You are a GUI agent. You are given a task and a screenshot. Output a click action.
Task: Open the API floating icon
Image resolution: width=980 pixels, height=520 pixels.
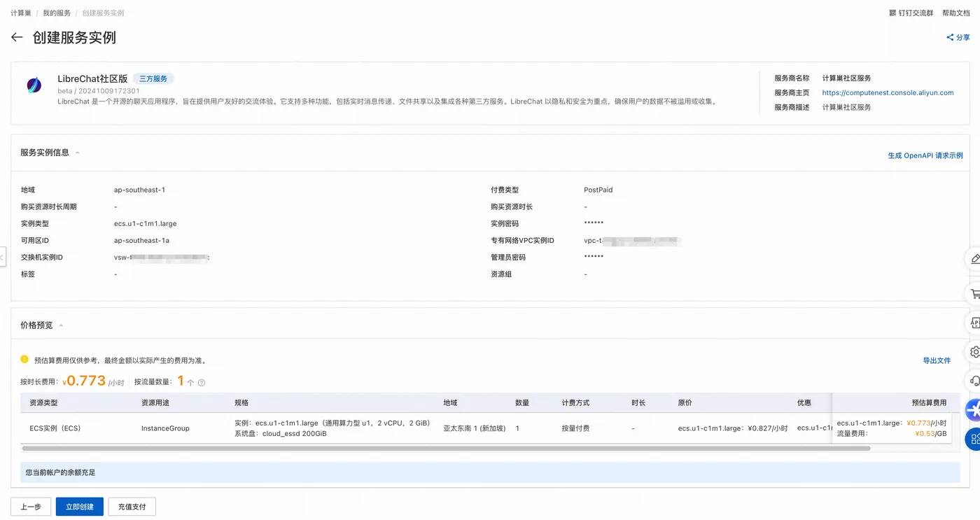coord(974,323)
